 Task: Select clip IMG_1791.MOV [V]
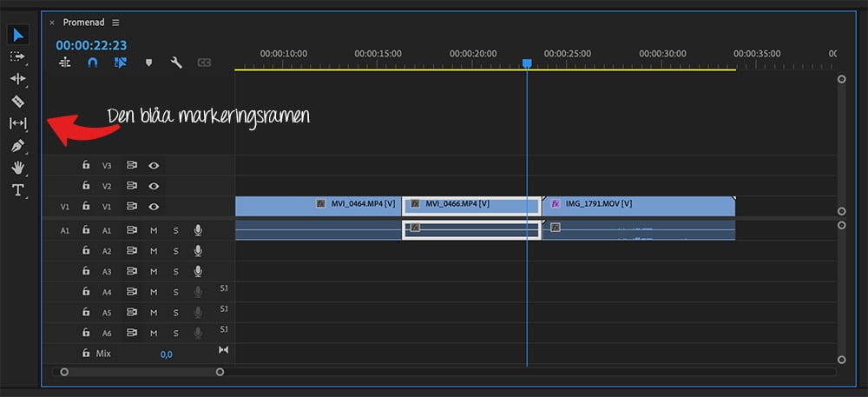pos(639,206)
